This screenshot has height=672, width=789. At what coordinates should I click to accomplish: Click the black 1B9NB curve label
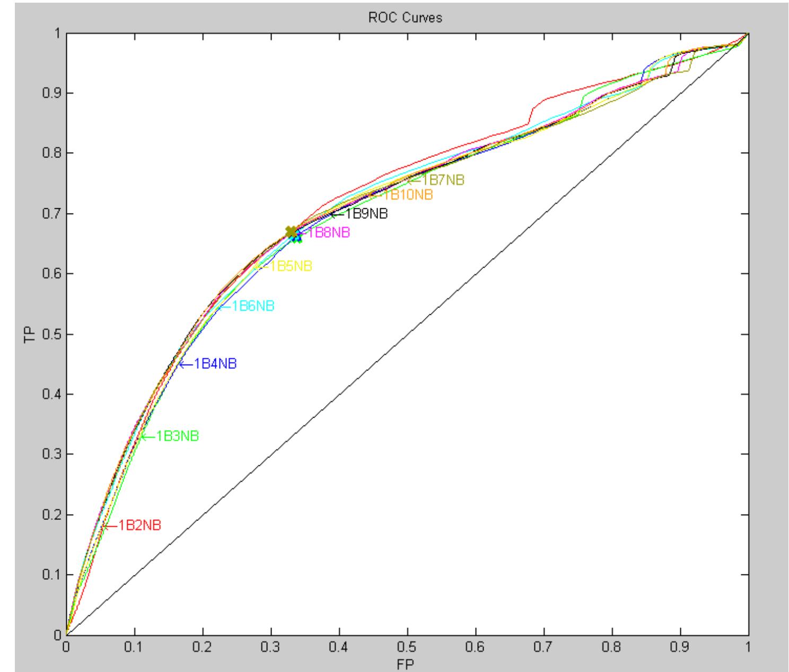click(x=366, y=214)
